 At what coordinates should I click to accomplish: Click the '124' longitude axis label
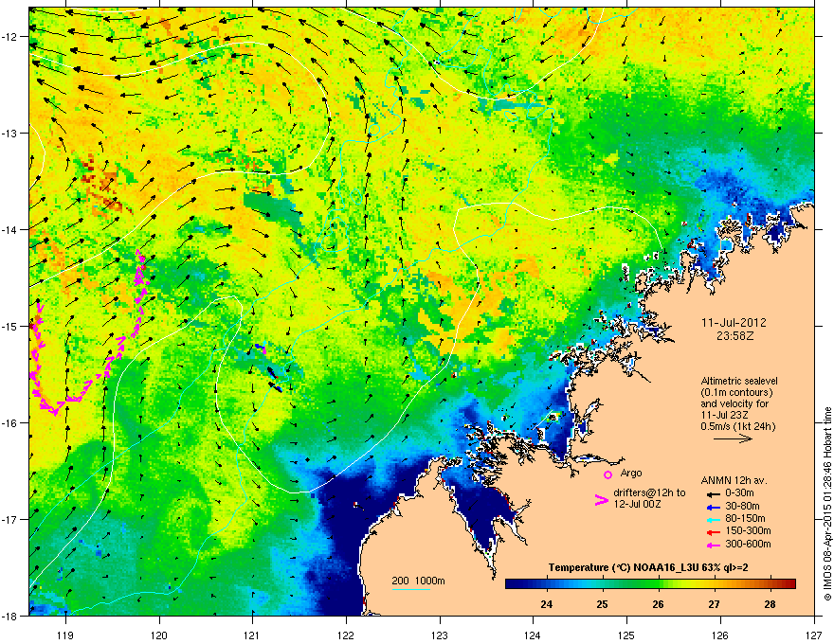533,635
